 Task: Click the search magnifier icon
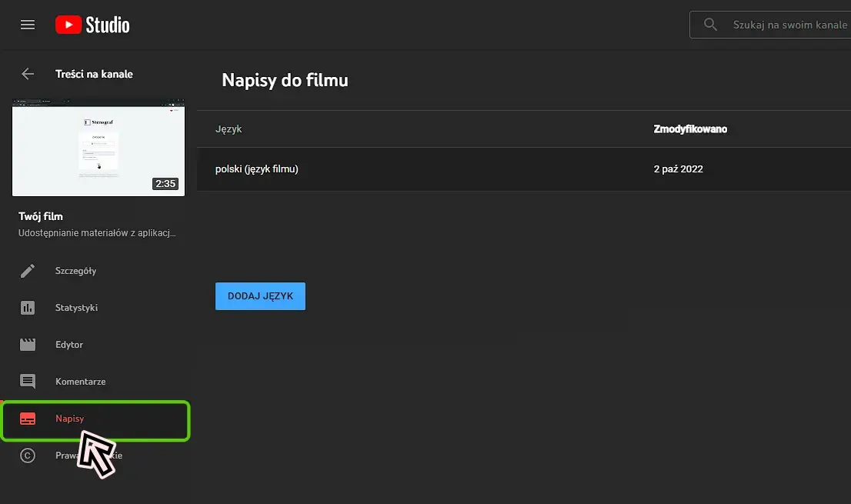pos(710,25)
